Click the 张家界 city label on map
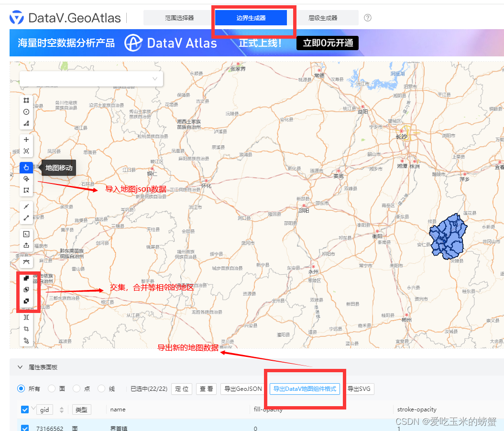 (238, 69)
